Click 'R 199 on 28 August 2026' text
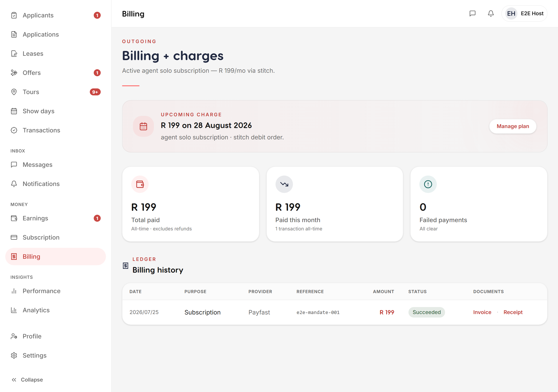The image size is (558, 392). (206, 125)
